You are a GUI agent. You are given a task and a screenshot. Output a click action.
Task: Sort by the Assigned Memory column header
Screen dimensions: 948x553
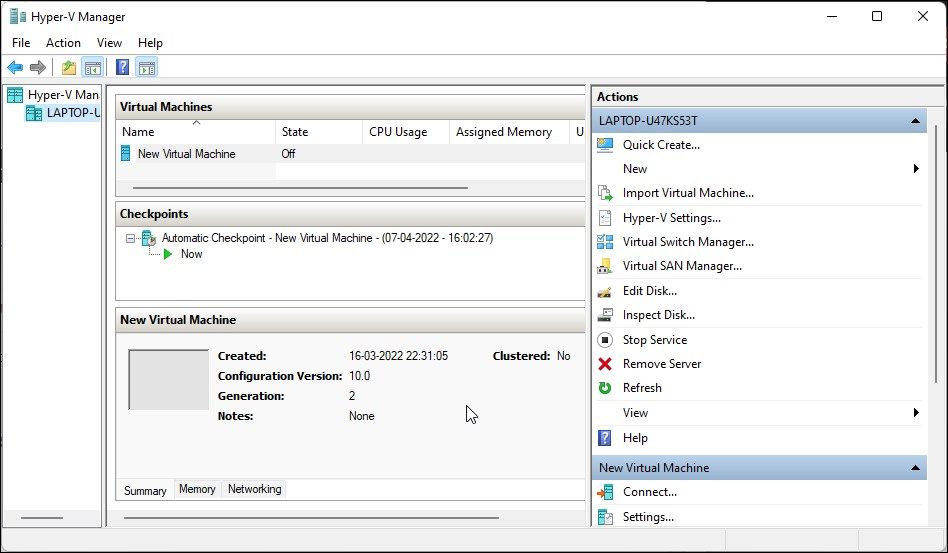[509, 132]
